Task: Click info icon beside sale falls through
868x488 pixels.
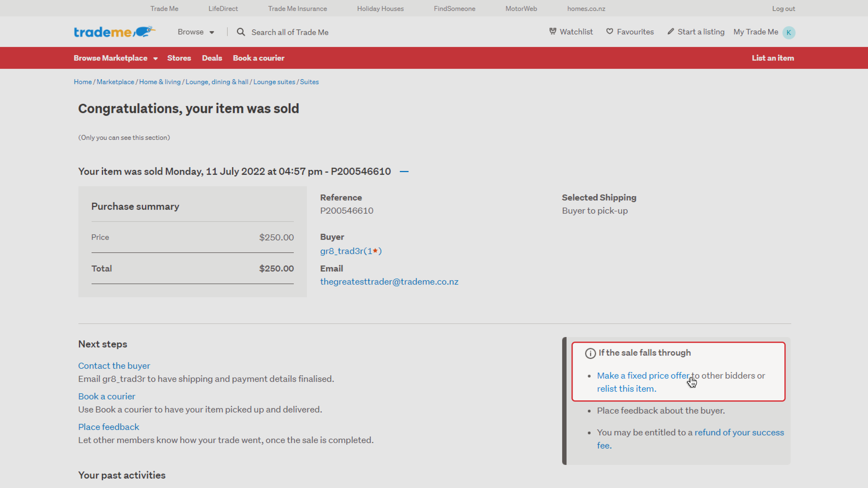Action: click(x=590, y=353)
